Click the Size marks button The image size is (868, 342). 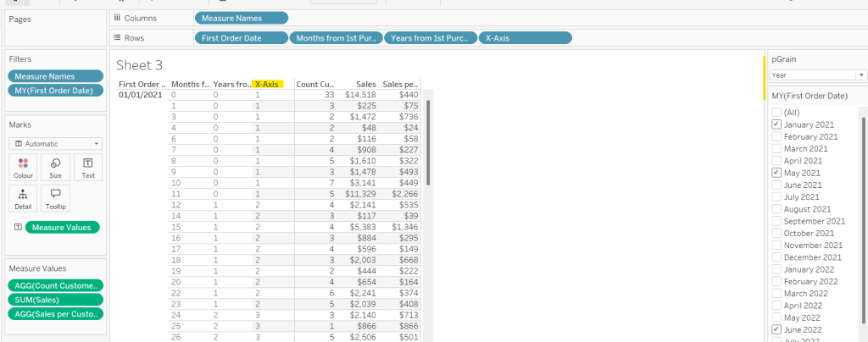(55, 167)
